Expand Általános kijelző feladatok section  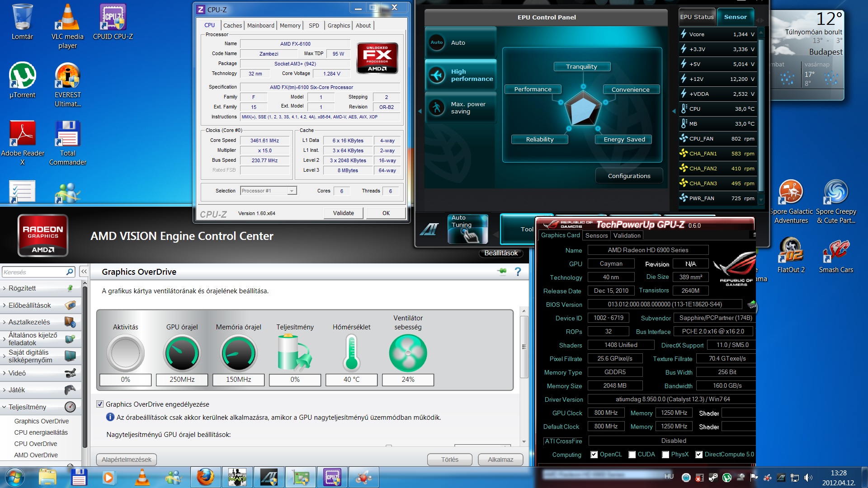(41, 339)
